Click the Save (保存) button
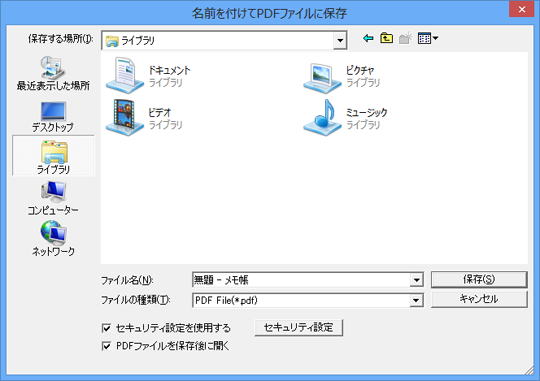The image size is (540, 381). point(479,279)
